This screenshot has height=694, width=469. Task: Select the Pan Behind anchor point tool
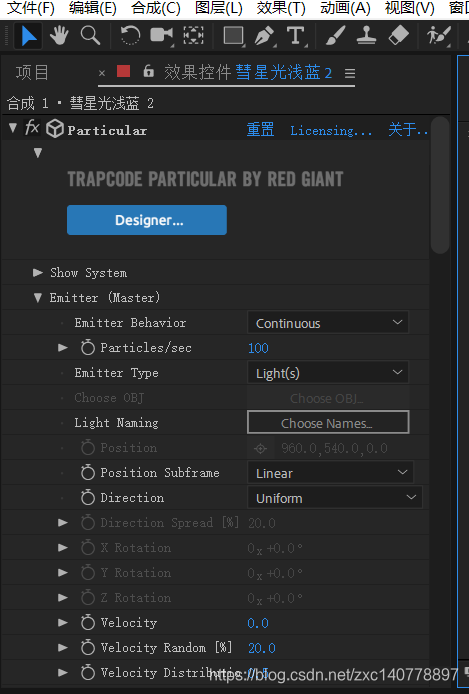[x=193, y=35]
